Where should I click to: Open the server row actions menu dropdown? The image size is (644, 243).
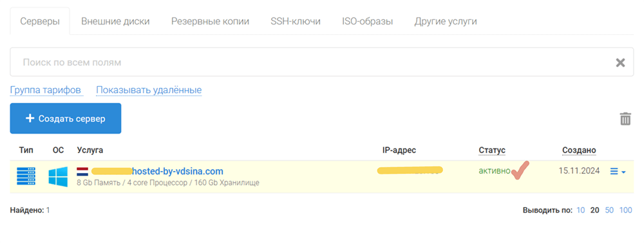(x=618, y=172)
